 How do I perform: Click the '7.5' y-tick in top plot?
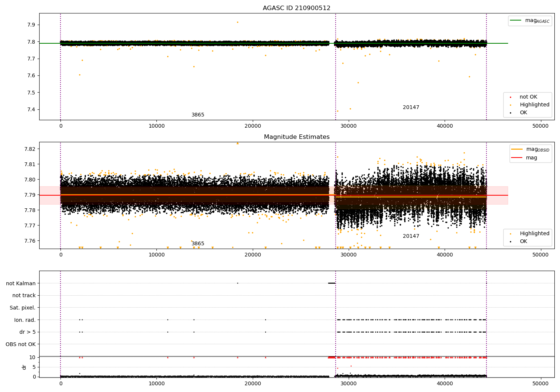click(x=31, y=93)
